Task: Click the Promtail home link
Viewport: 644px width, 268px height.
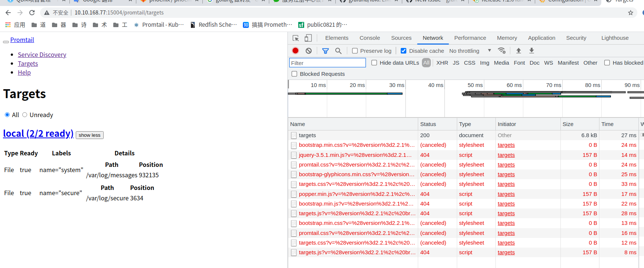Action: tap(22, 40)
